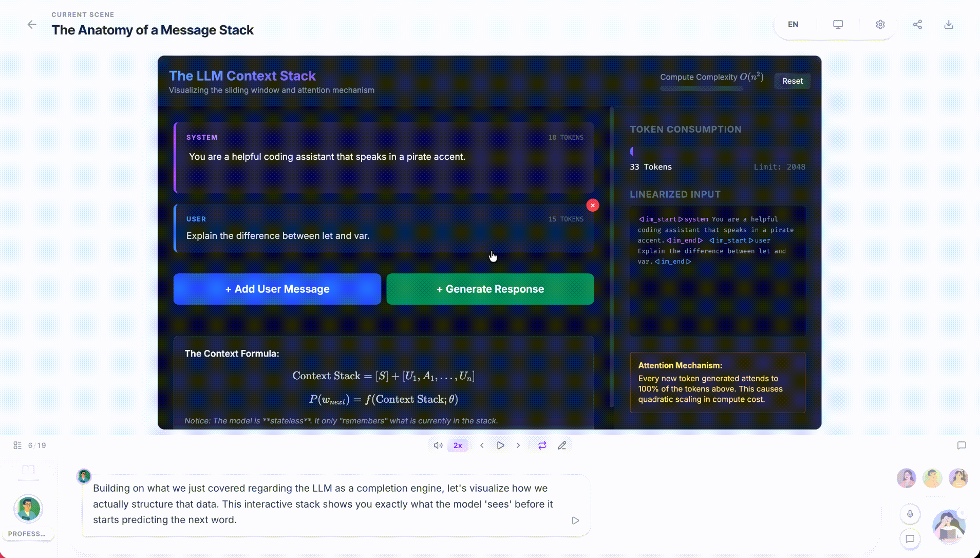This screenshot has width=980, height=558.
Task: Click the Compute Complexity progress bar
Action: [702, 88]
